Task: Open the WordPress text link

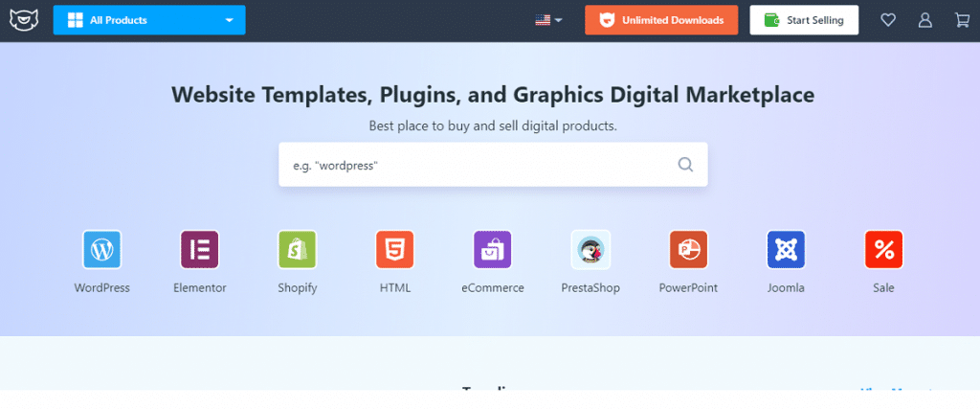Action: 101,288
